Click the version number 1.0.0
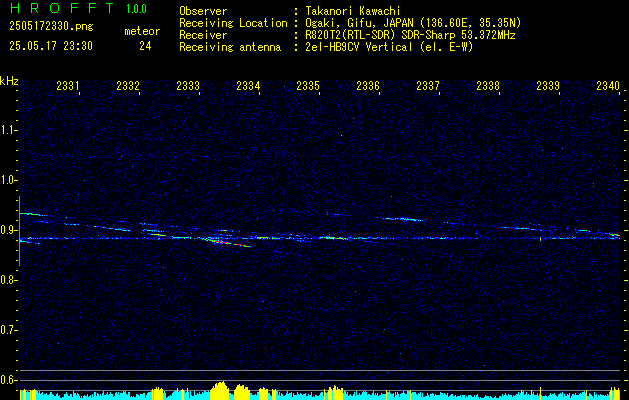 coord(136,8)
